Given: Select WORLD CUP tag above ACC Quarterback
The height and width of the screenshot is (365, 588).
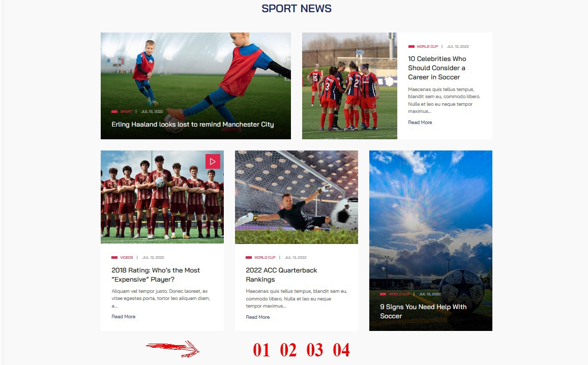Looking at the screenshot, I should click(264, 257).
